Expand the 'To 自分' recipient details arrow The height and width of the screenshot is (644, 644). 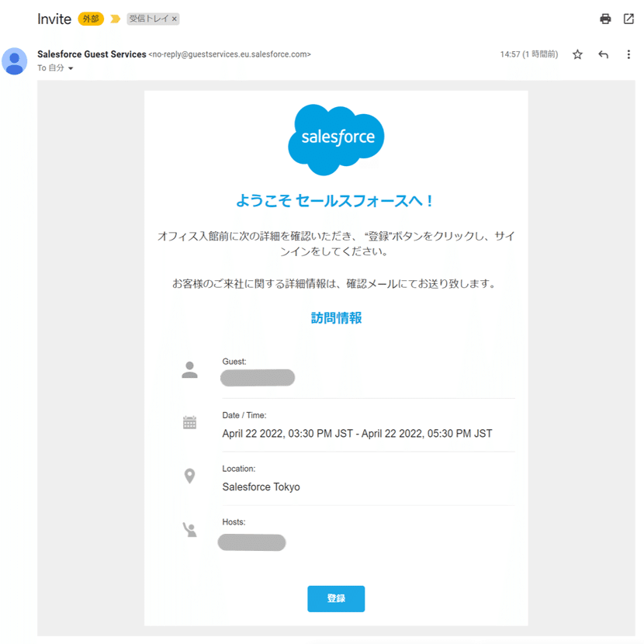(x=71, y=68)
